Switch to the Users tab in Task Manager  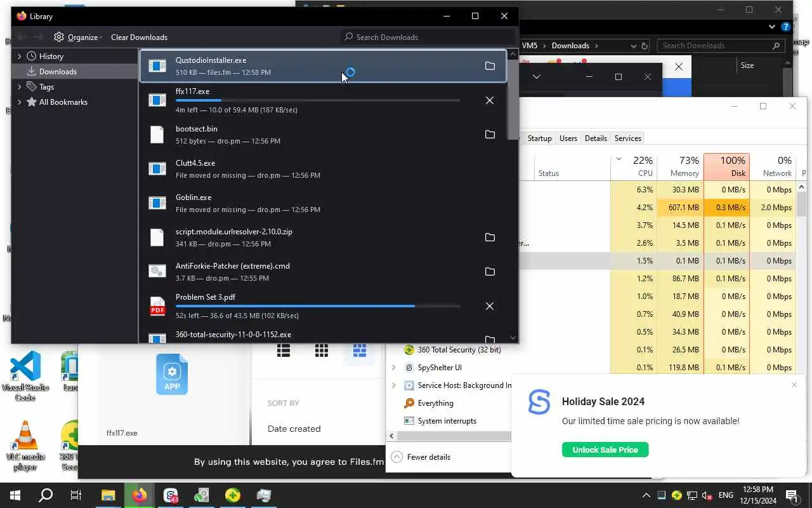tap(568, 138)
